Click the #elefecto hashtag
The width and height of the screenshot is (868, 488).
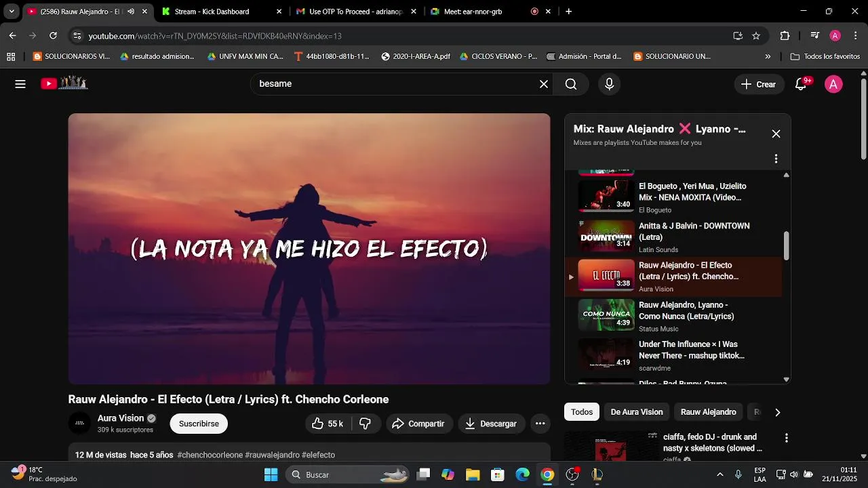coord(318,455)
